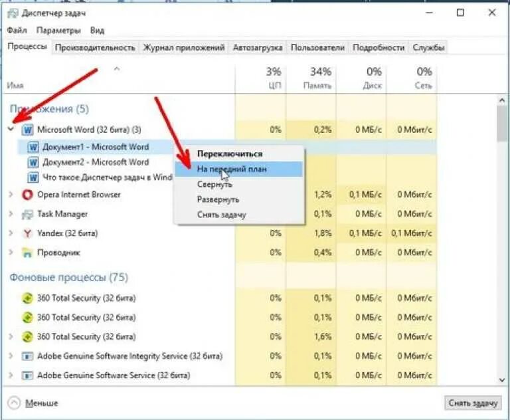Switch to the Службы tab
Screen dimensions: 510x420
pos(428,48)
